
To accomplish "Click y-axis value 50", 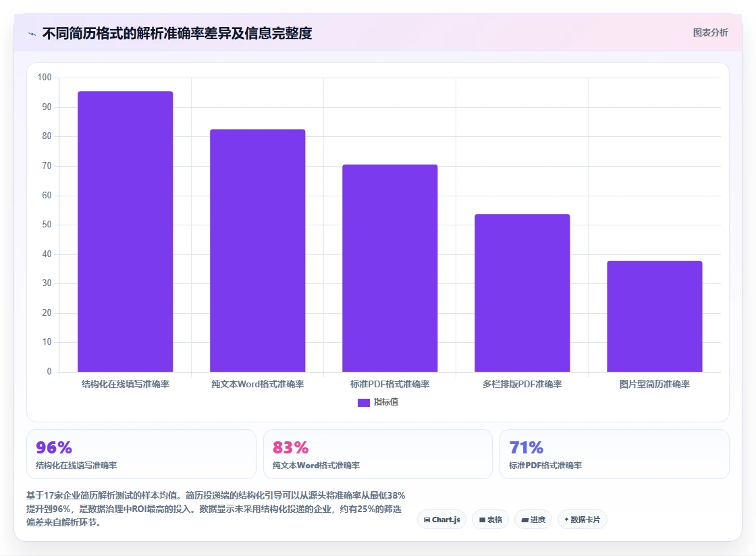I will coord(47,225).
